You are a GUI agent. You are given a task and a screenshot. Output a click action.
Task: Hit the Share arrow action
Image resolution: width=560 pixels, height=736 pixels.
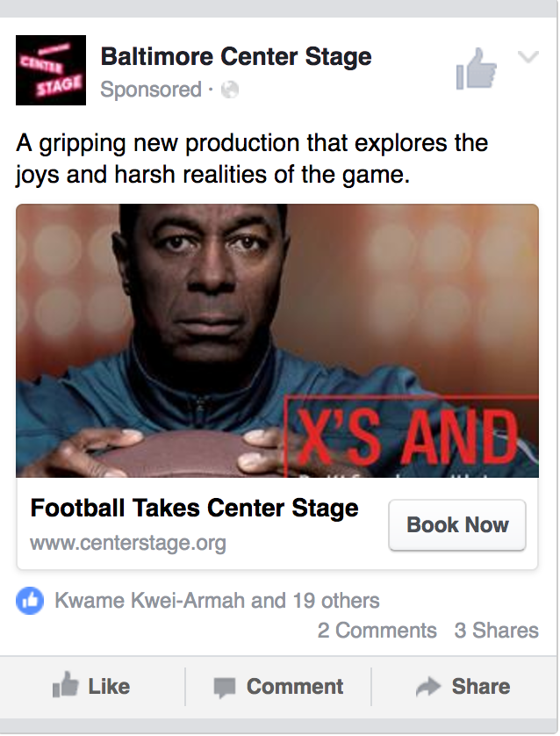tap(463, 687)
